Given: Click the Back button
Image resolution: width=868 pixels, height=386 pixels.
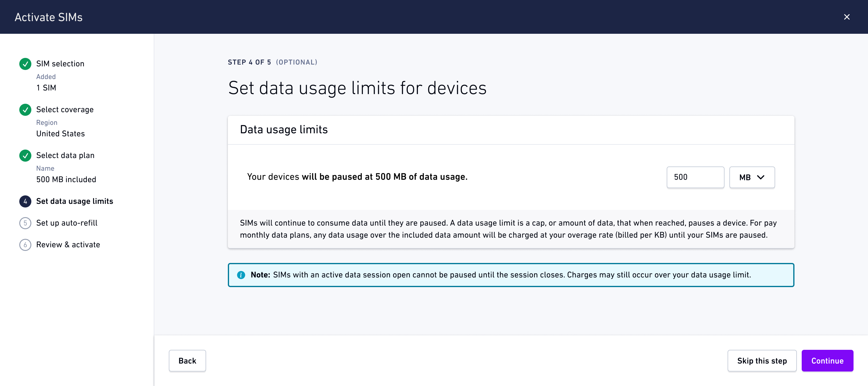Looking at the screenshot, I should click(187, 361).
